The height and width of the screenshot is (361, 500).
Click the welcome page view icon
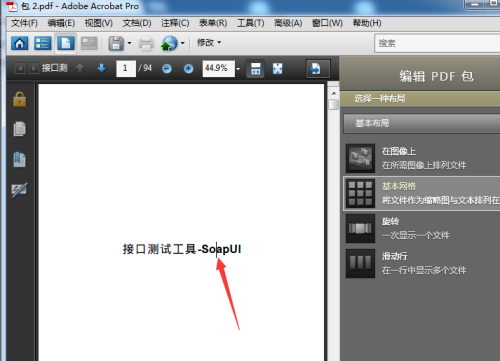89,43
